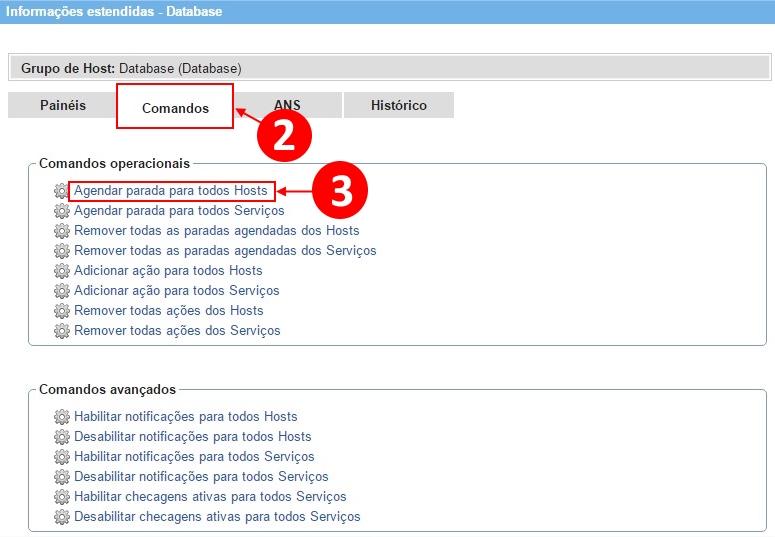Open the Histórico tab
The width and height of the screenshot is (775, 537).
pyautogui.click(x=398, y=105)
